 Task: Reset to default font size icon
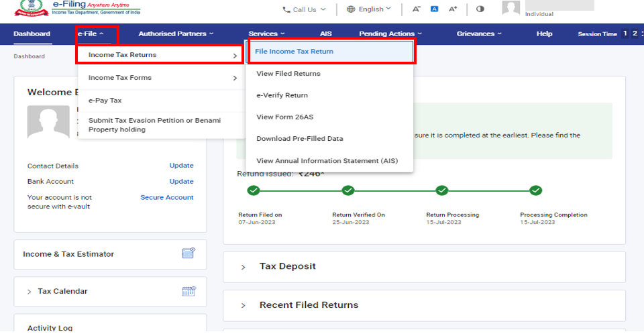coord(434,9)
